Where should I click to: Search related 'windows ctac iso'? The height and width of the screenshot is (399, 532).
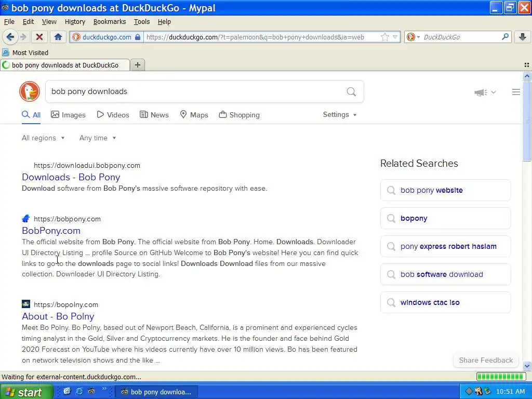(x=445, y=302)
